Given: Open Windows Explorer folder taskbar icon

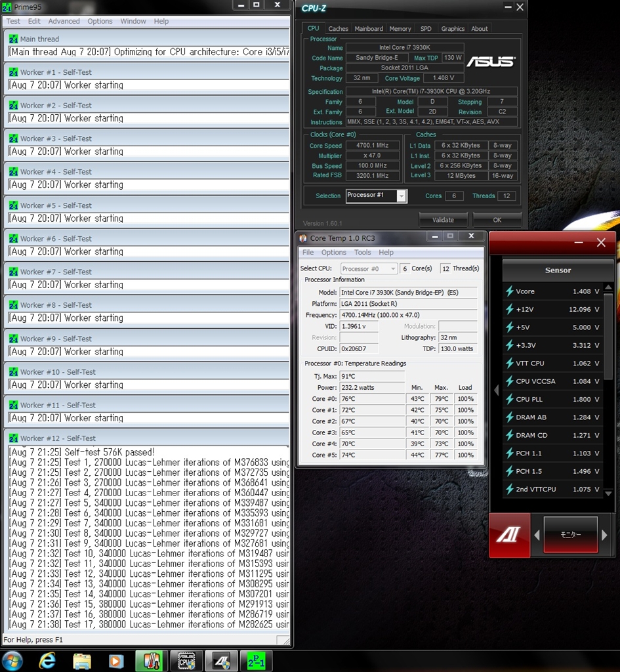Looking at the screenshot, I should [81, 660].
